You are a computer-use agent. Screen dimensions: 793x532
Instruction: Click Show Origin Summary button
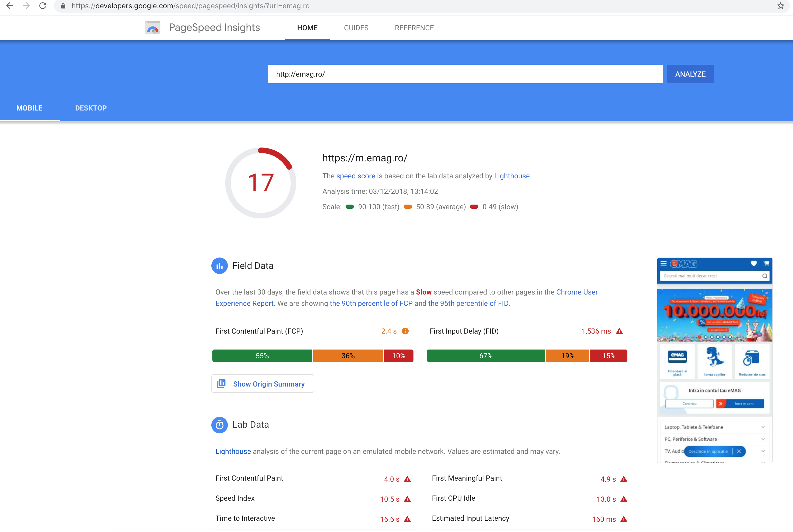coord(263,384)
